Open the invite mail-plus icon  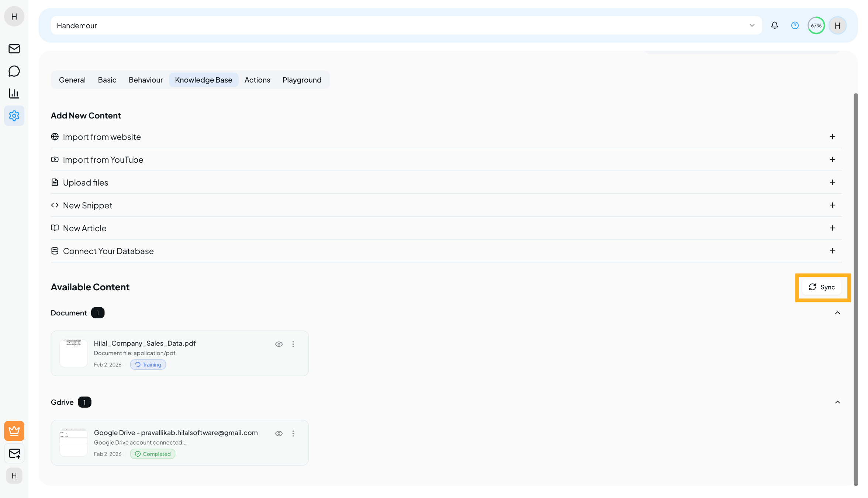click(14, 453)
